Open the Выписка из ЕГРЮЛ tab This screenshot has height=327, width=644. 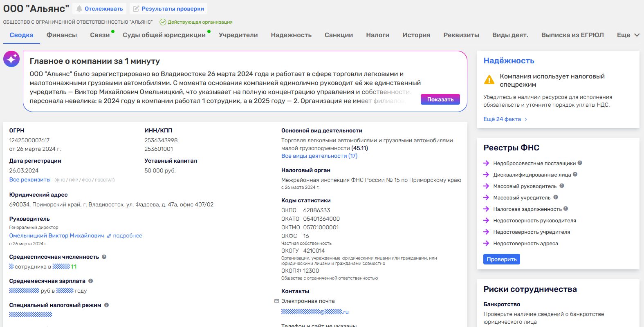[572, 35]
